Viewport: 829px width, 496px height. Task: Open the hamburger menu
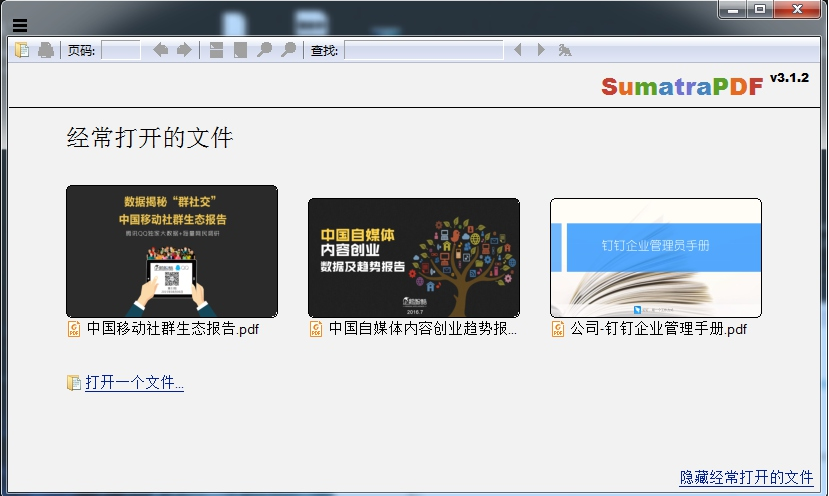pos(20,25)
